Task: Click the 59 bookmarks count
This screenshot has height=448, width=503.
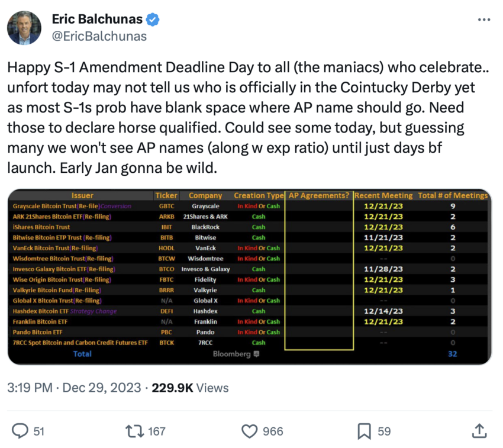Action: coord(384,431)
